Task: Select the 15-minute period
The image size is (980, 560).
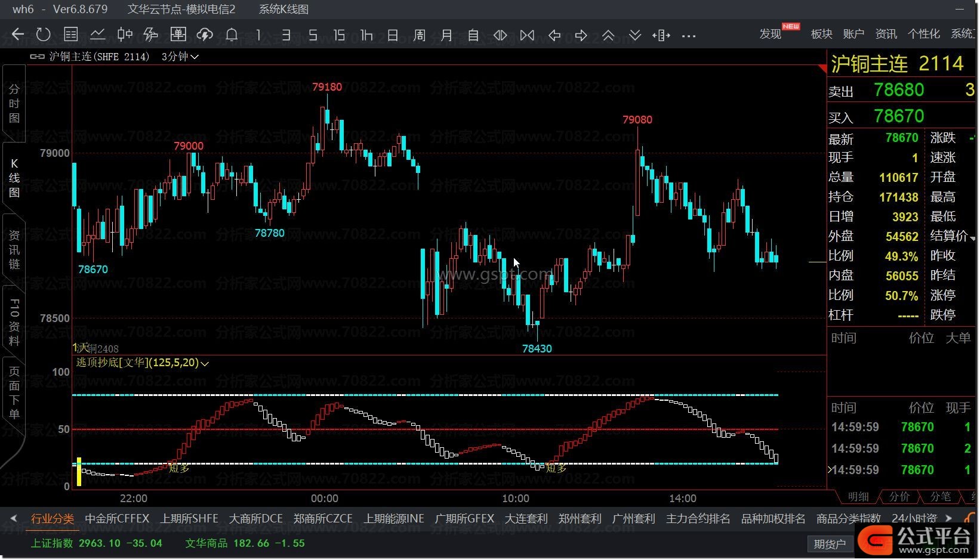Action: click(x=339, y=35)
